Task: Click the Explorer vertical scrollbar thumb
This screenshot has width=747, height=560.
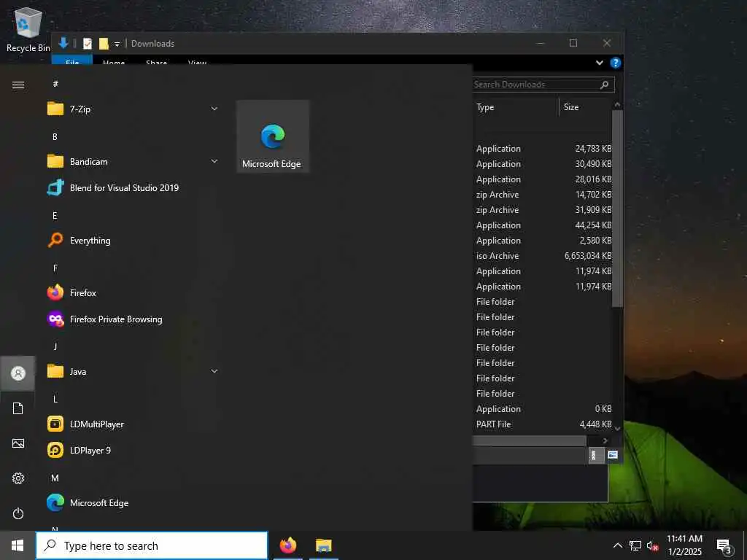Action: tap(617, 209)
